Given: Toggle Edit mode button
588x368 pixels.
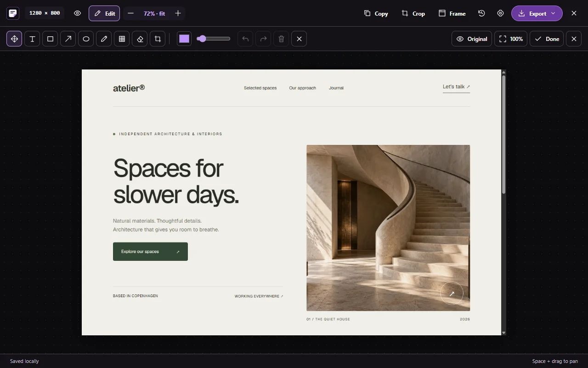Looking at the screenshot, I should click(x=104, y=13).
